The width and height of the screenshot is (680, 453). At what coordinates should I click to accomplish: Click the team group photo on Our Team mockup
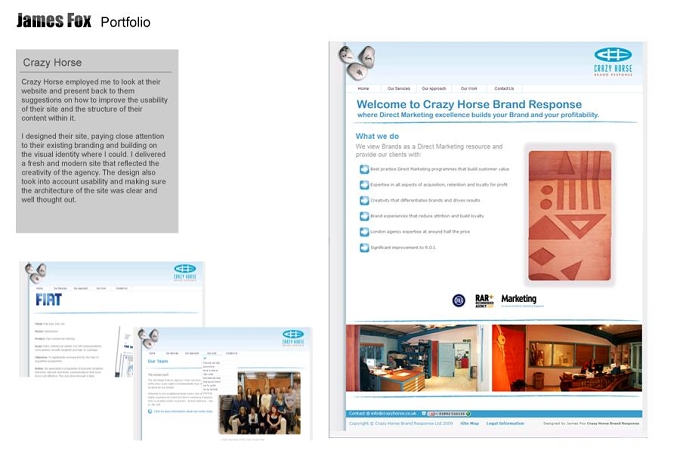tap(259, 403)
